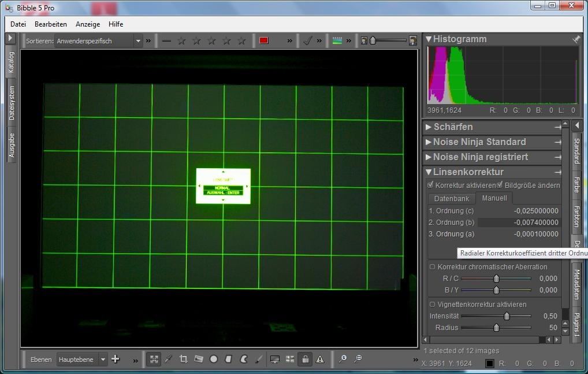The height and width of the screenshot is (374, 588).
Task: Click the Intensität slider handle
Action: [507, 316]
